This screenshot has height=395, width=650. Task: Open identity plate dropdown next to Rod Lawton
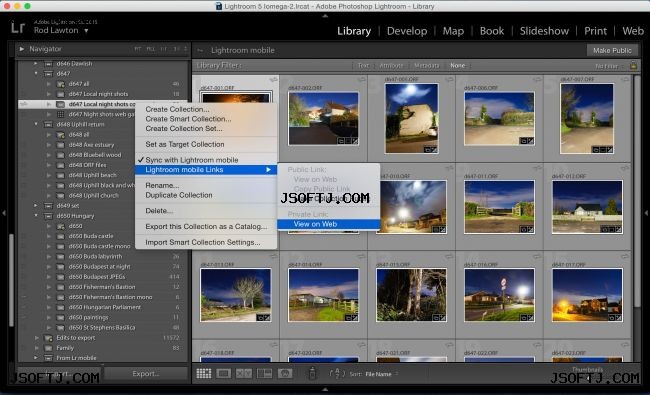tap(86, 31)
